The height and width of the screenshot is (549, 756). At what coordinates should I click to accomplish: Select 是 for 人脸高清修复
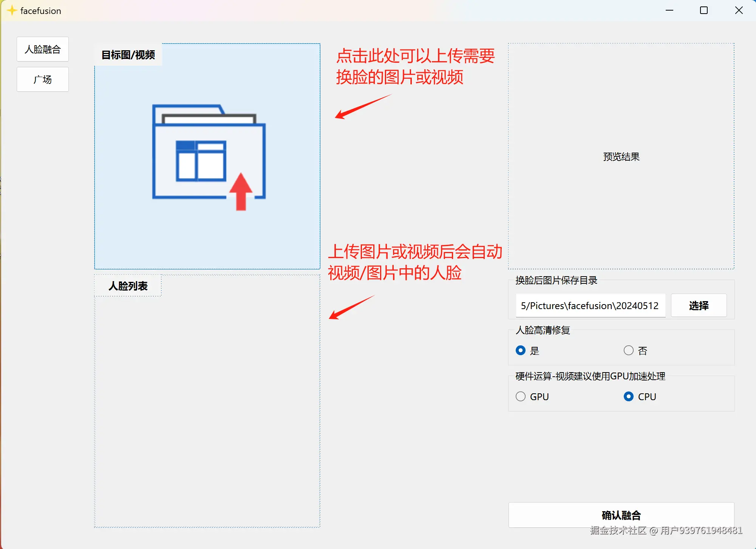[521, 351]
